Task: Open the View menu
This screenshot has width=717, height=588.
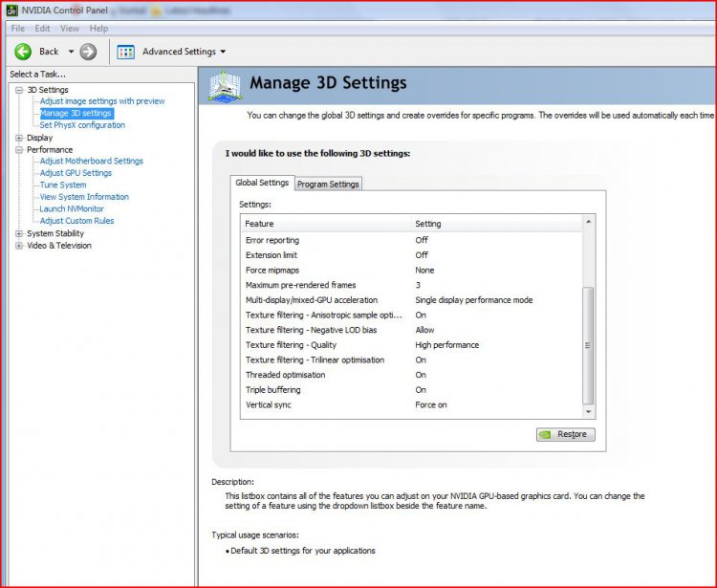Action: (x=70, y=29)
